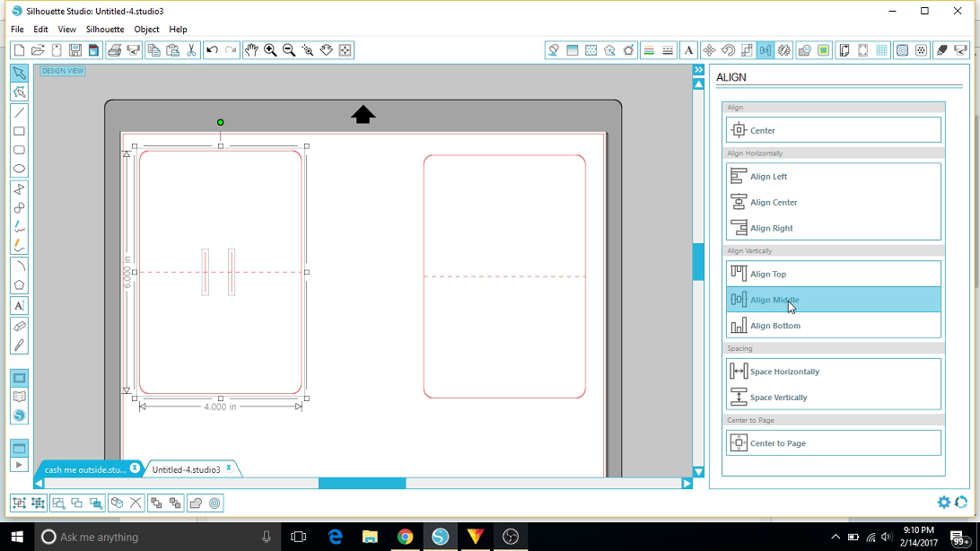This screenshot has height=551, width=980.
Task: Click the Zoom Out magnifier
Action: (289, 50)
